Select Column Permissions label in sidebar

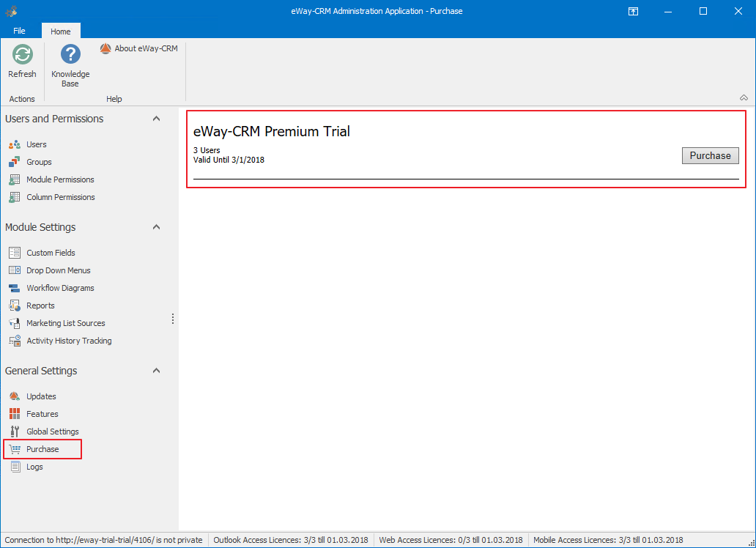[61, 197]
